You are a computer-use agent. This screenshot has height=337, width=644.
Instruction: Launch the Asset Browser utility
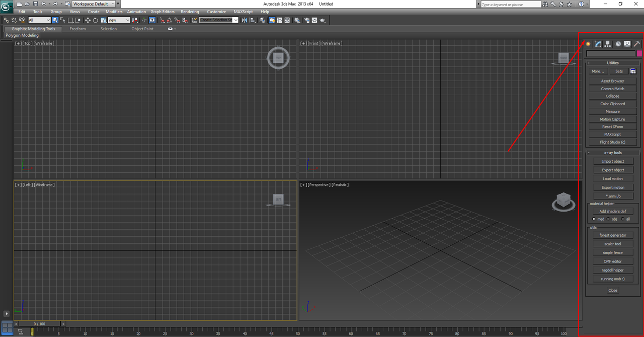(613, 81)
